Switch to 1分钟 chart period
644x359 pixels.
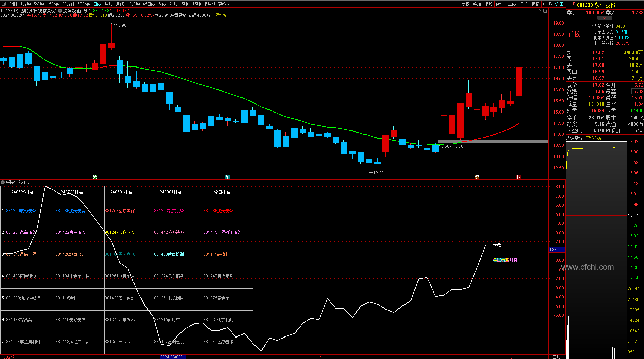25,4
